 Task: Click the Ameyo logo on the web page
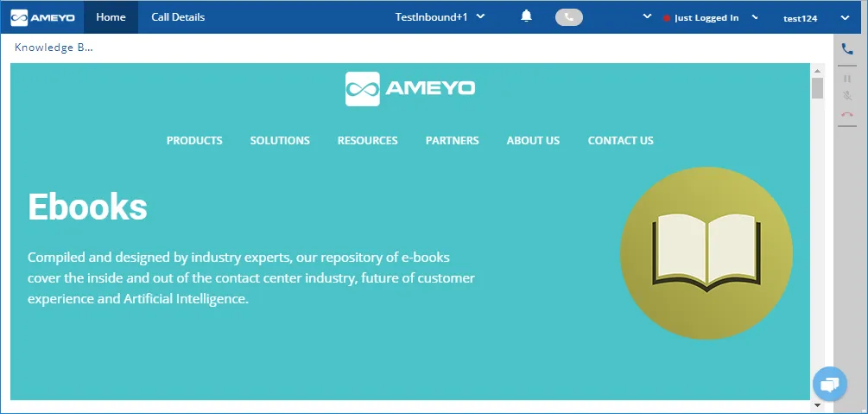[x=410, y=89]
